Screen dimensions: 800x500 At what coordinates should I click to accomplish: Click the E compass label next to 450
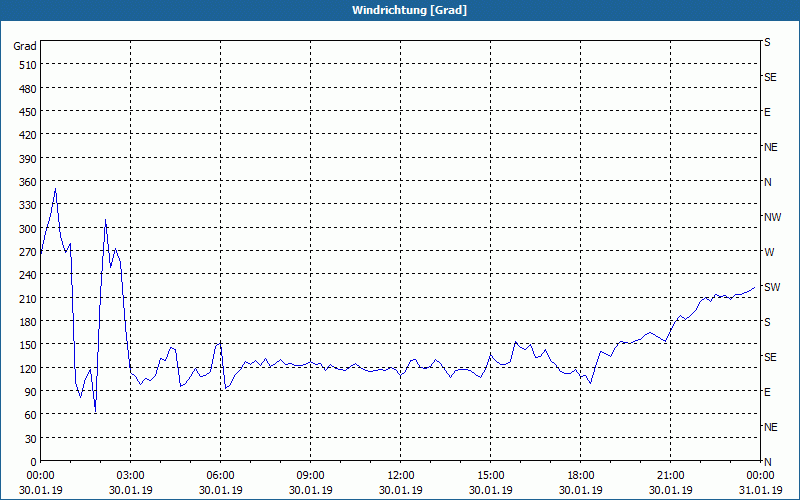[x=767, y=113]
